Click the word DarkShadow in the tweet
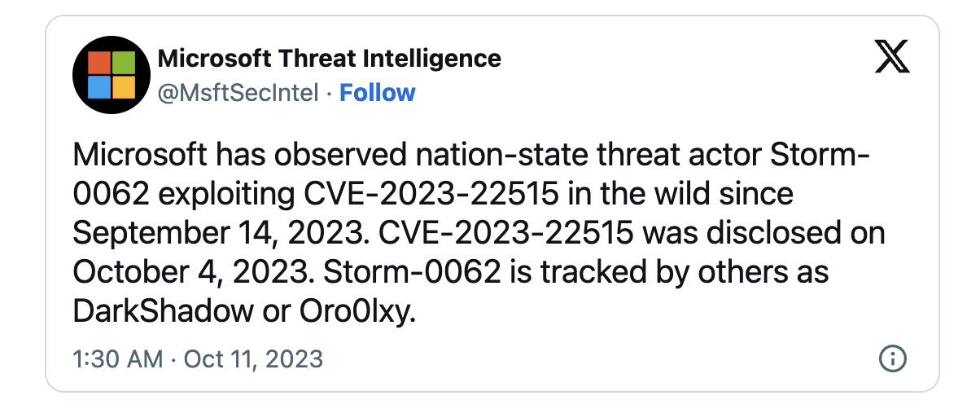 pyautogui.click(x=165, y=310)
